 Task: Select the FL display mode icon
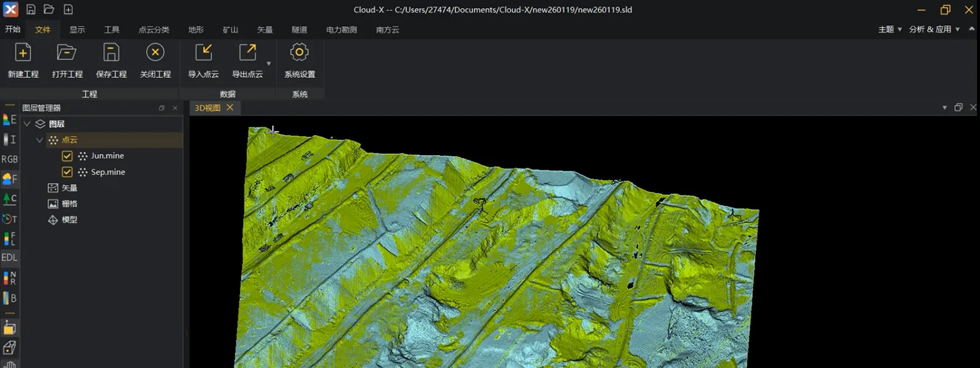point(9,238)
